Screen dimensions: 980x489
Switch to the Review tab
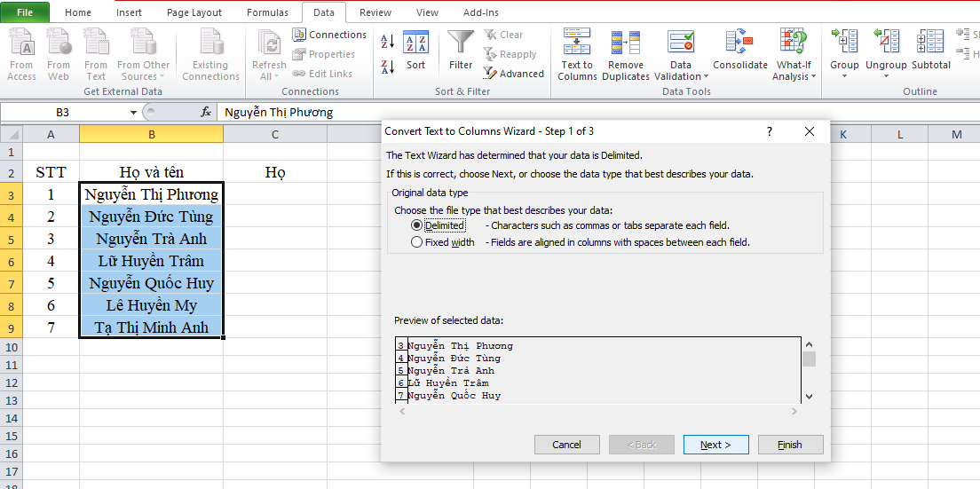point(375,12)
